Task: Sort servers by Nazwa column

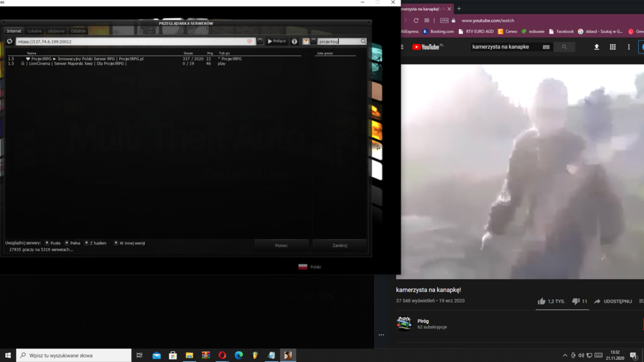Action: (x=32, y=53)
